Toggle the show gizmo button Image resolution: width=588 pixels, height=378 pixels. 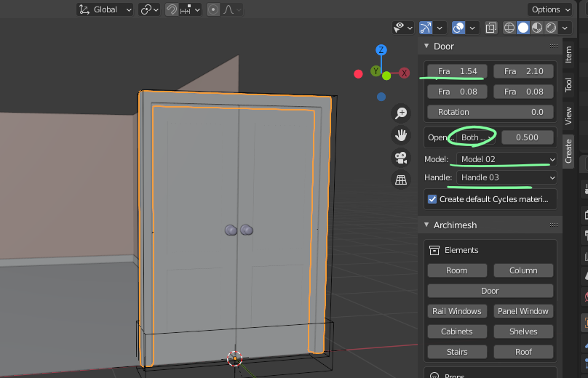click(426, 28)
